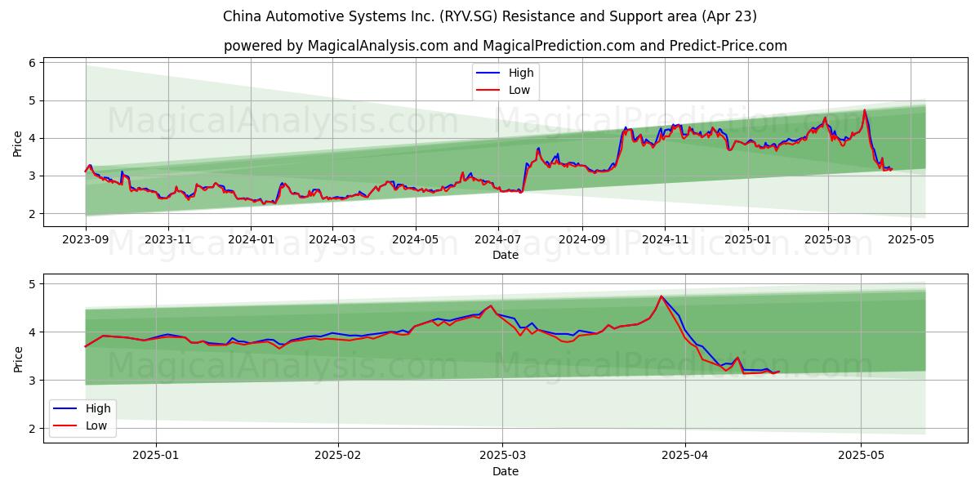Click the 2024-09 date tick in top chart
This screenshot has width=980, height=490.
click(582, 240)
